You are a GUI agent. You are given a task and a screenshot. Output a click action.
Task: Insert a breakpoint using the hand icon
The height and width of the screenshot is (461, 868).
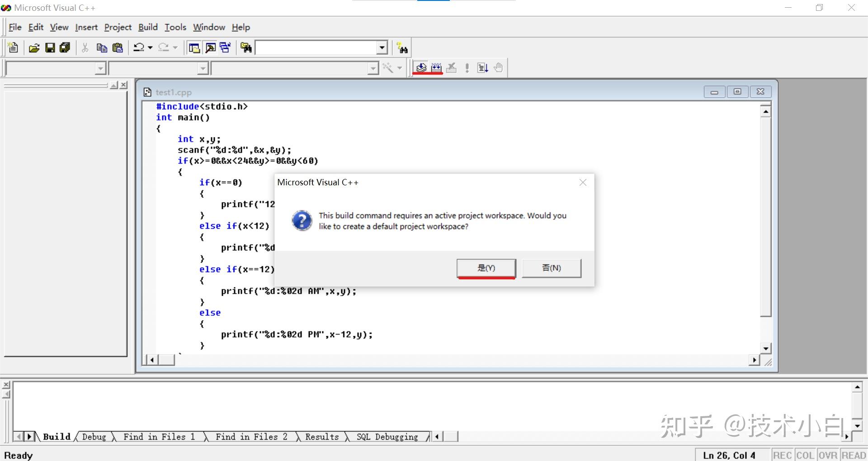click(x=498, y=67)
